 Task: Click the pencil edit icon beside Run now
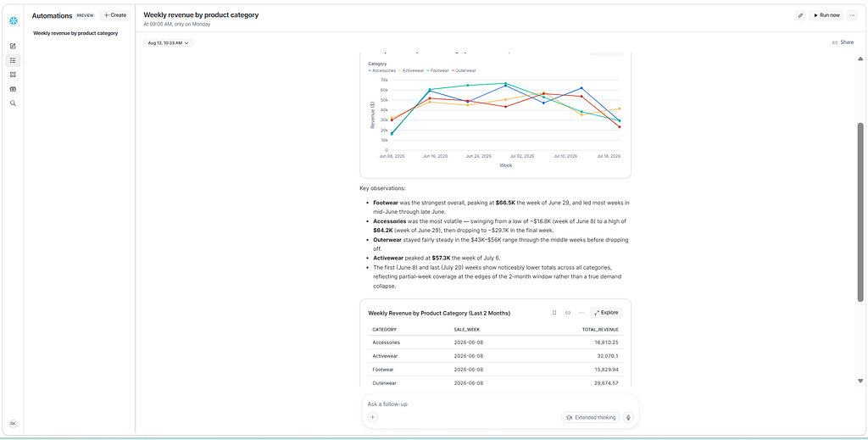[x=800, y=15]
